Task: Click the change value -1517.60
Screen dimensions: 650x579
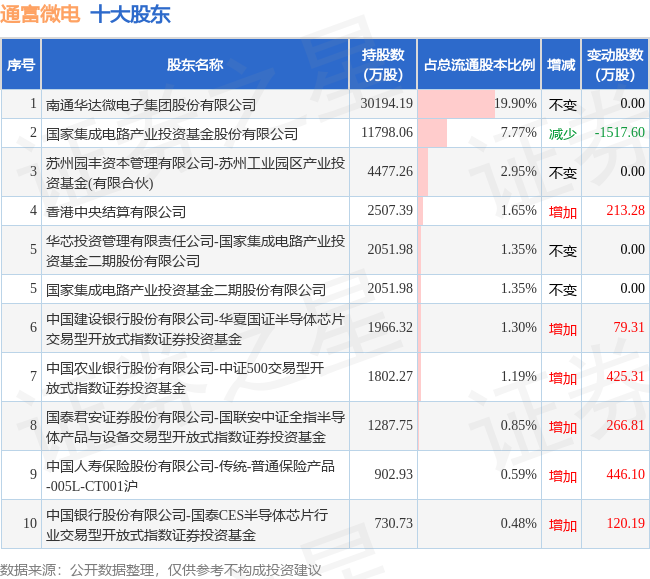Action: [x=620, y=132]
